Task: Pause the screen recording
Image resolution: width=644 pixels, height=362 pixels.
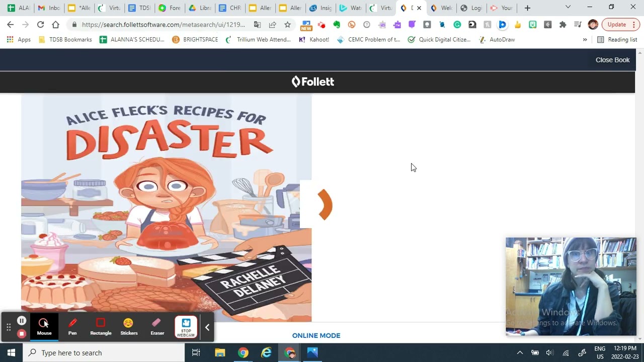Action: 22,321
